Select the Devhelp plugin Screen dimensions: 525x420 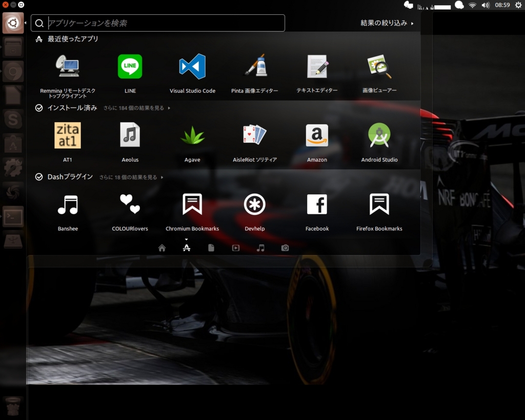point(254,212)
